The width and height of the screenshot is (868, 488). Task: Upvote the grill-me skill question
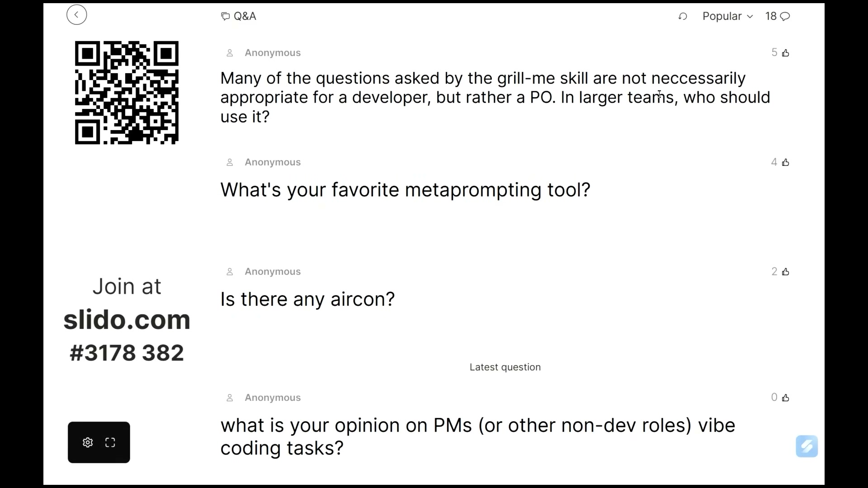[786, 53]
